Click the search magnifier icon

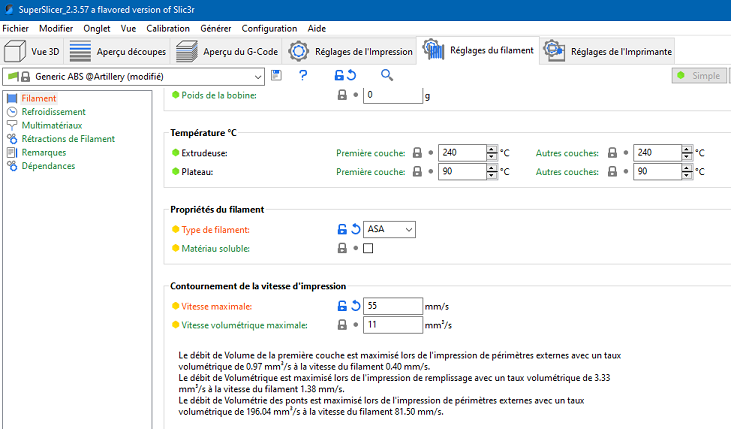pos(386,75)
